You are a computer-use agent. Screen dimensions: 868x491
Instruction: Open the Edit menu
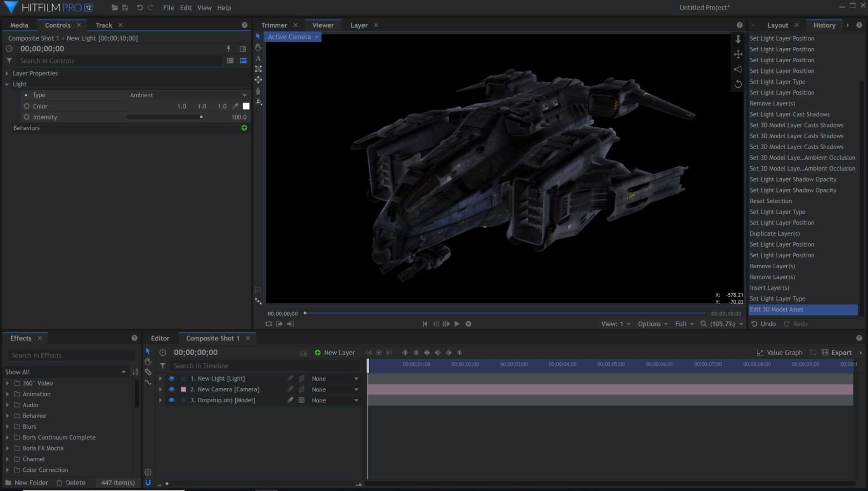pyautogui.click(x=185, y=7)
